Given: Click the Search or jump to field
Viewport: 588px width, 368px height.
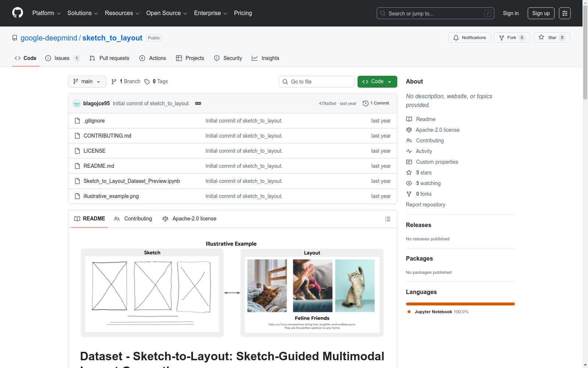Looking at the screenshot, I should coord(435,13).
